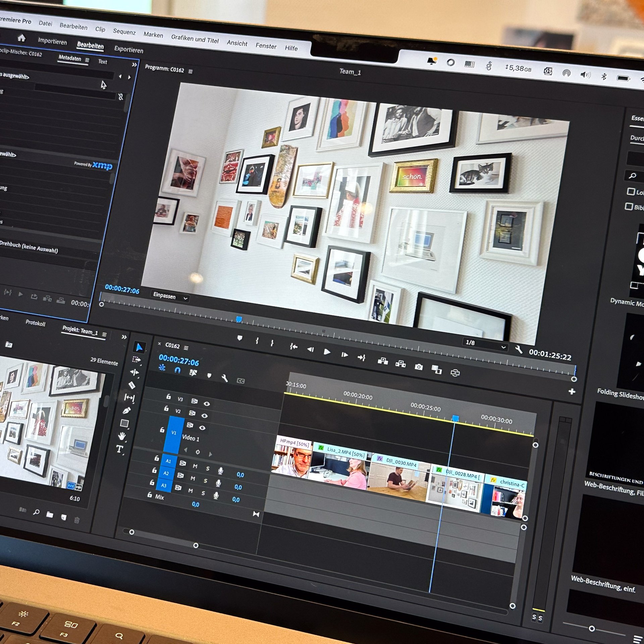
Task: Open the 1/8 playback resolution dropdown
Action: tap(485, 344)
